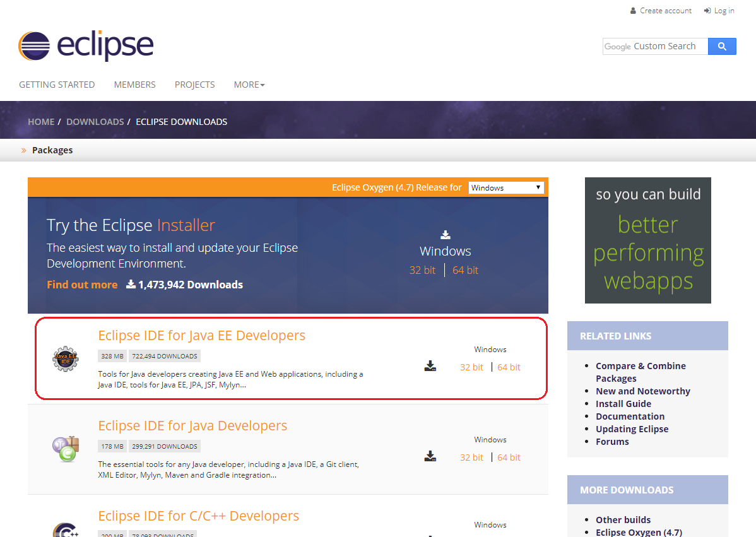The height and width of the screenshot is (537, 756).
Task: Open New and Noteworthy link
Action: click(x=642, y=391)
